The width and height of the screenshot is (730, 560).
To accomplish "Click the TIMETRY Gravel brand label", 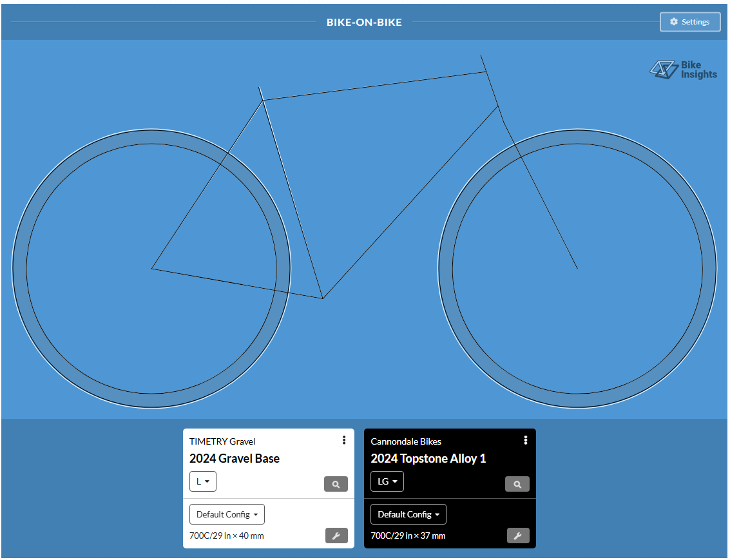I will point(222,441).
